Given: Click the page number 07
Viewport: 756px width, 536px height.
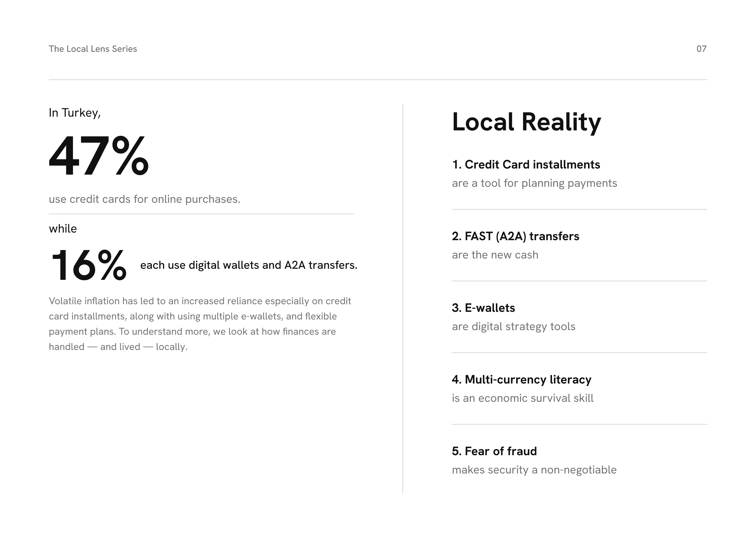Looking at the screenshot, I should coord(701,49).
